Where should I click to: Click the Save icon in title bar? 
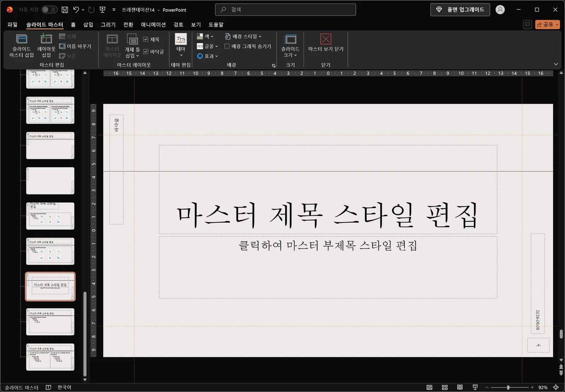(x=65, y=10)
